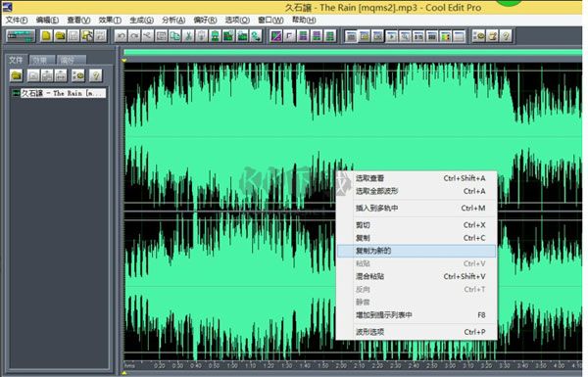The image size is (588, 377).
Task: Create a new waveform with yellow page icon
Action: pyautogui.click(x=46, y=36)
